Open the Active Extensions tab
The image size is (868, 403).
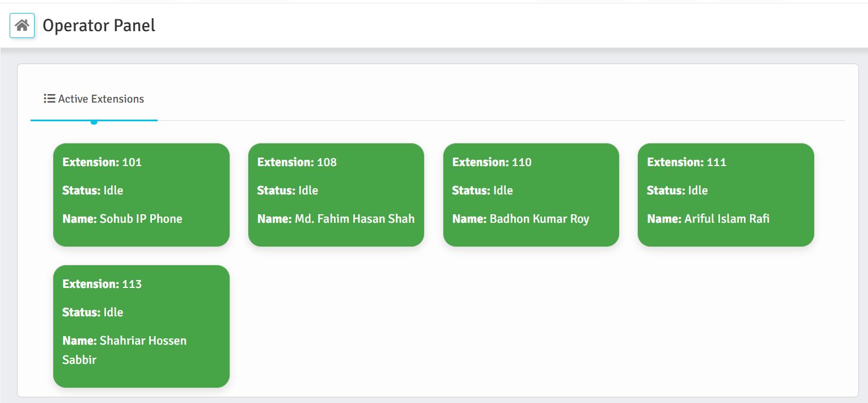pos(94,99)
